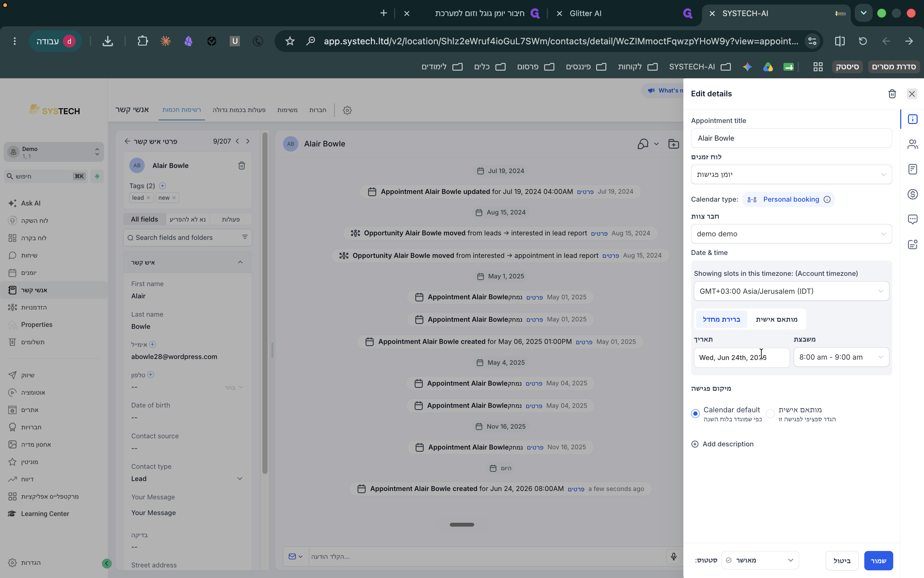Select the All fields tab
This screenshot has width=924, height=578.
(144, 219)
